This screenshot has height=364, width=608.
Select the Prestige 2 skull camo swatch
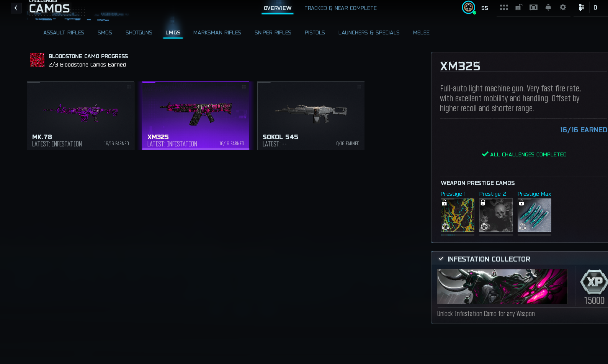point(496,215)
